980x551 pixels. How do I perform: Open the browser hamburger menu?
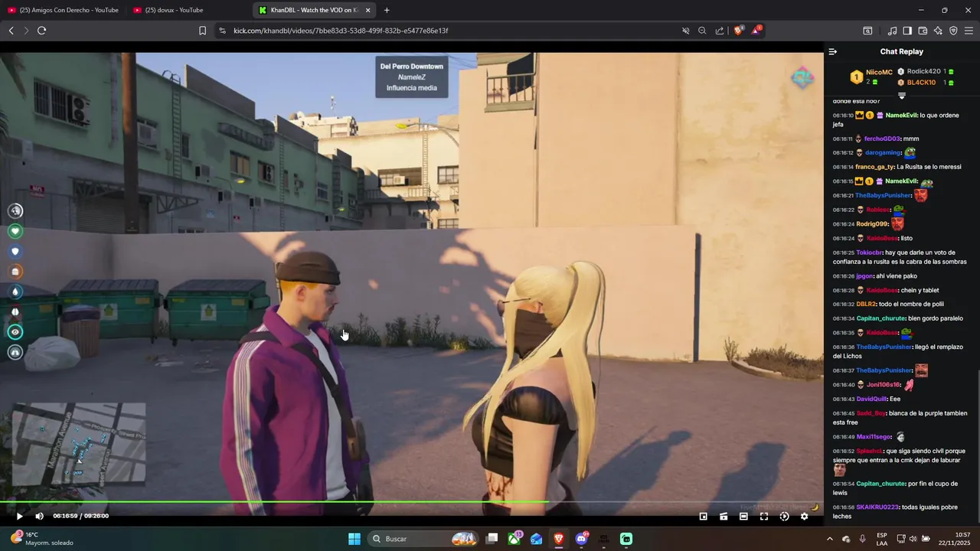pos(969,31)
